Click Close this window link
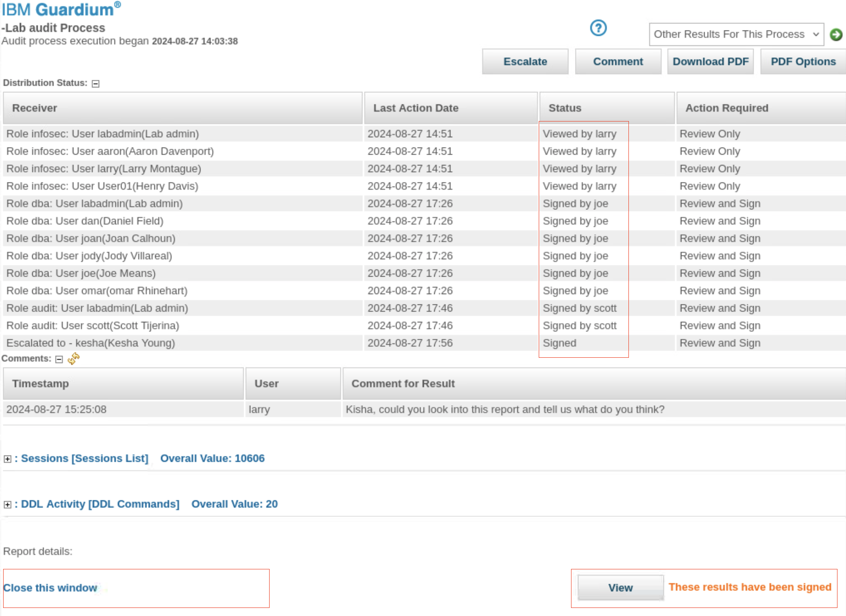 tap(50, 588)
